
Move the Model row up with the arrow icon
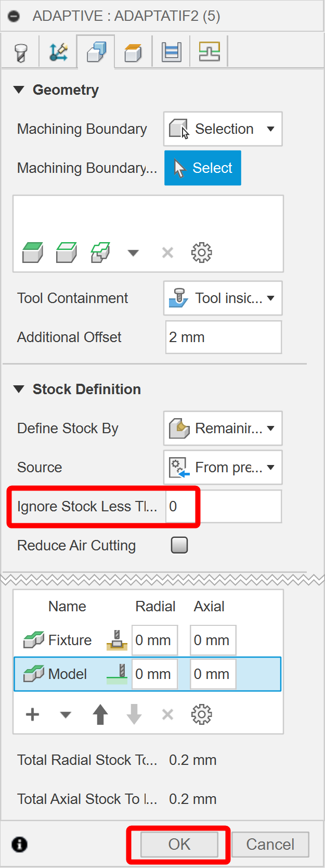coord(100,714)
